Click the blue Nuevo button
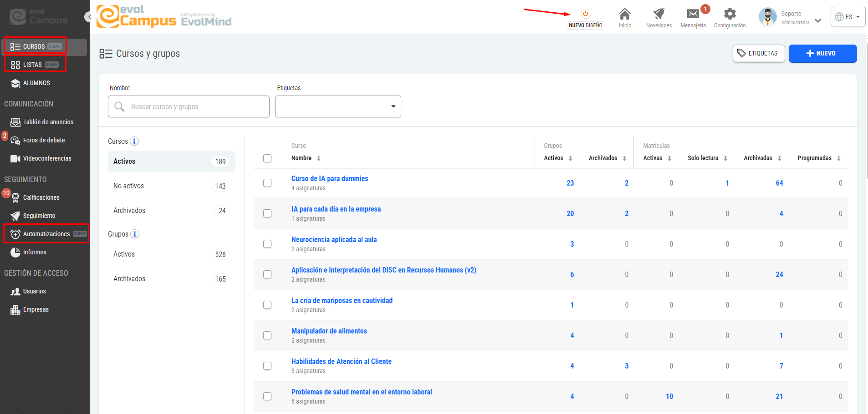868x414 pixels. pos(822,53)
